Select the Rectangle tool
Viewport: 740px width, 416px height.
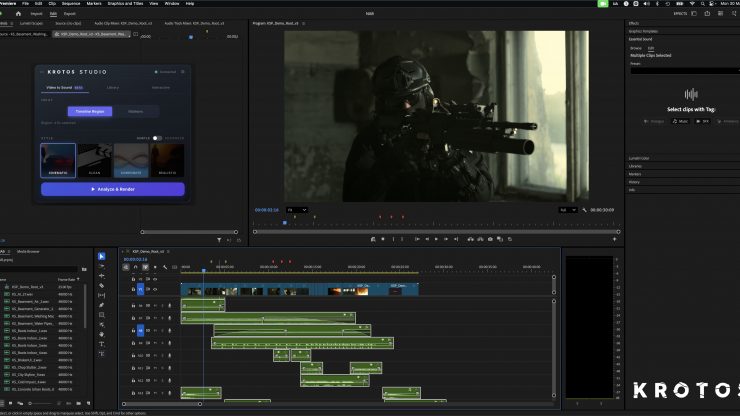coord(101,315)
